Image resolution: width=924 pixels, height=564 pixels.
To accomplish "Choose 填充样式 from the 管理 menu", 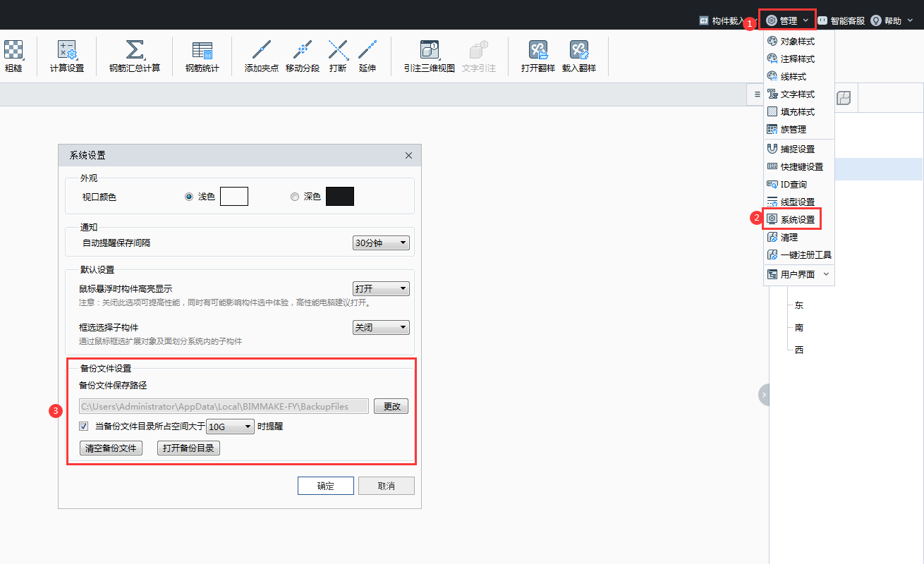I will [x=799, y=111].
